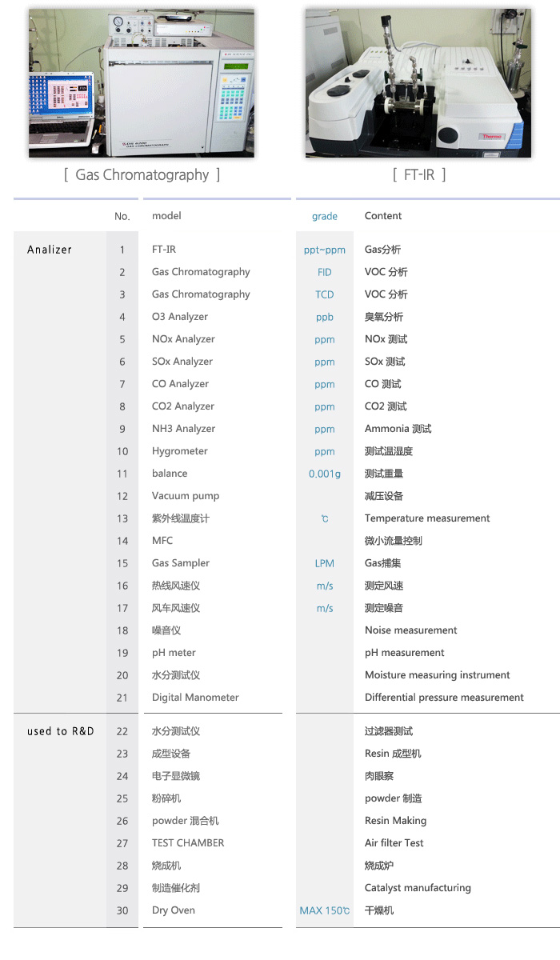Click 'Catalyst manufacturing' content text
The width and height of the screenshot is (560, 960).
coord(418,888)
